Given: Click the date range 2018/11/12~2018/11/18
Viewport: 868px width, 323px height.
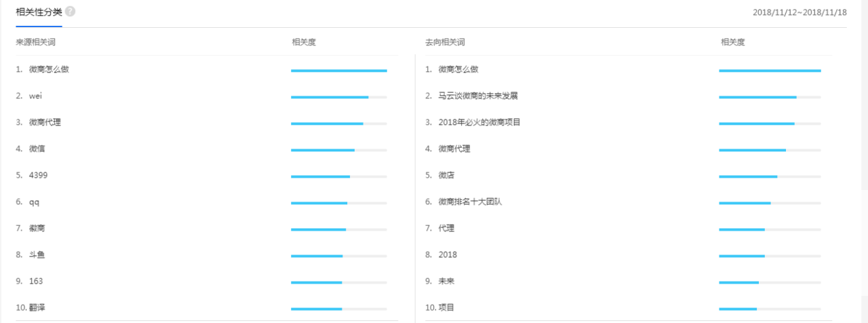Looking at the screenshot, I should (x=800, y=12).
